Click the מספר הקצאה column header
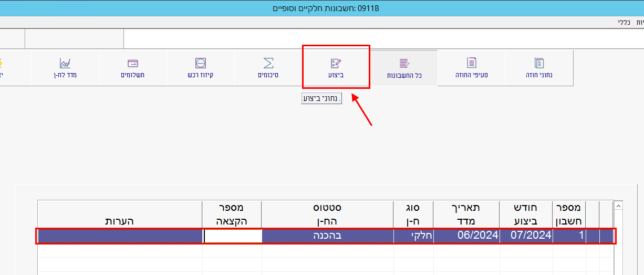644x275 pixels. (x=232, y=215)
